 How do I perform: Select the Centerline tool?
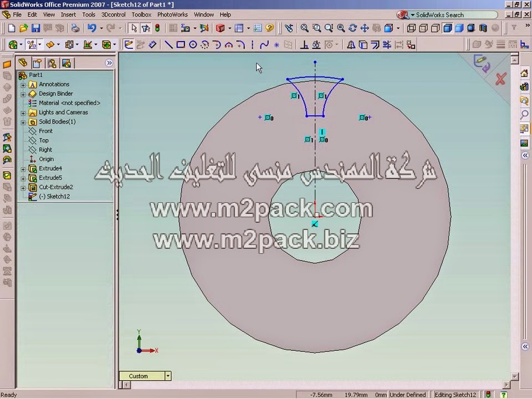[253, 45]
